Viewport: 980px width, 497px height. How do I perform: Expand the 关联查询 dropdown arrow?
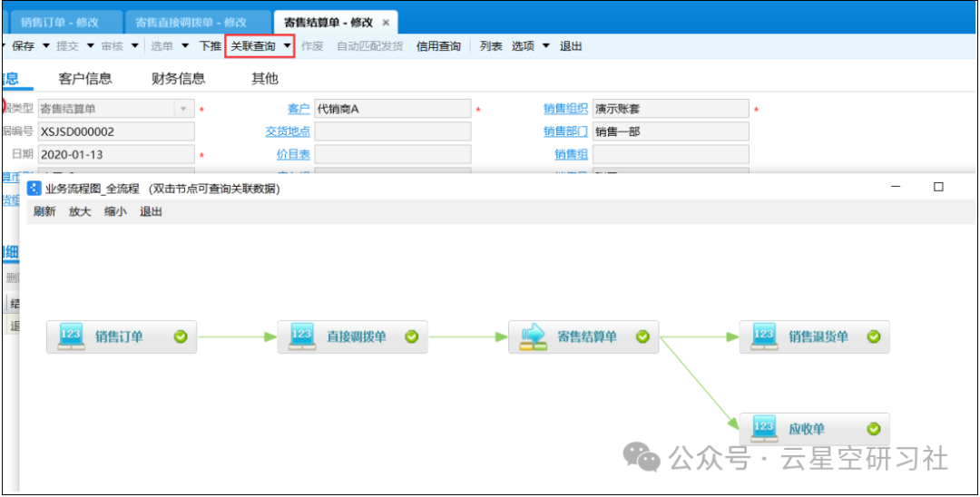[x=287, y=45]
